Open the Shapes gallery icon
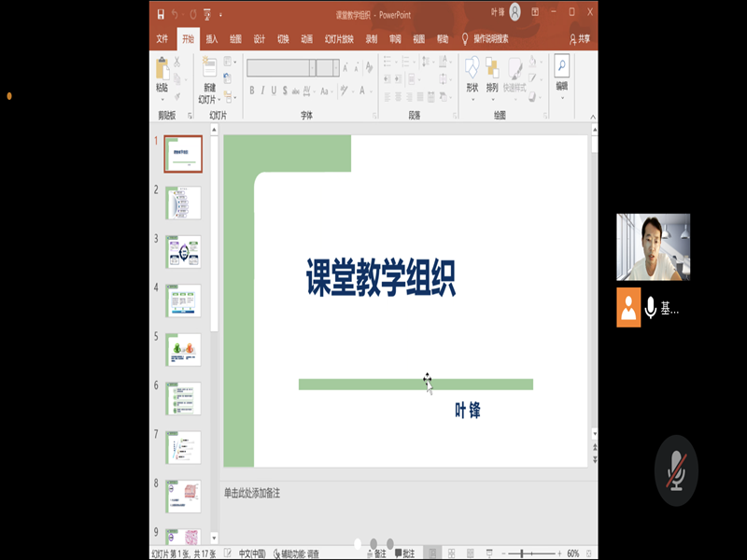The height and width of the screenshot is (560, 747). [472, 69]
